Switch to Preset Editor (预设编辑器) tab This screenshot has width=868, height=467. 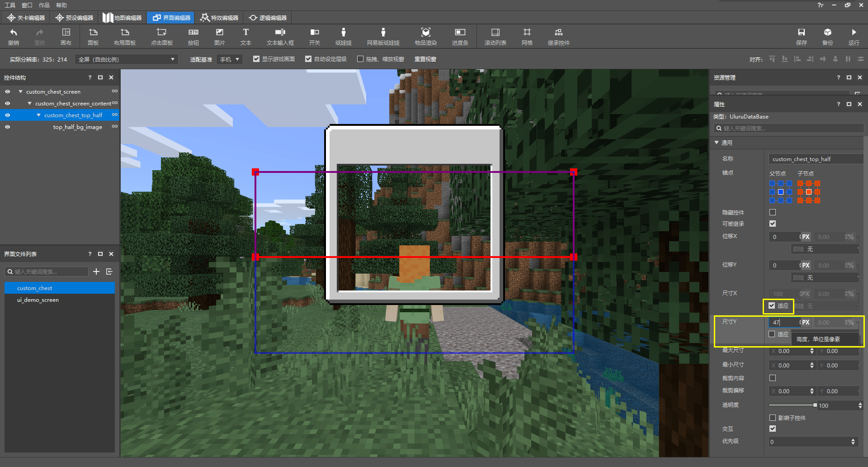pyautogui.click(x=74, y=18)
